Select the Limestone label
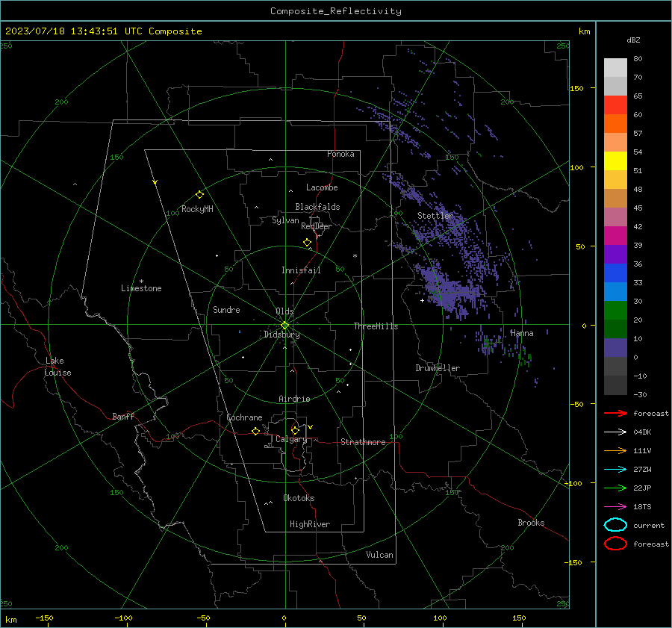The width and height of the screenshot is (672, 628). [x=141, y=288]
